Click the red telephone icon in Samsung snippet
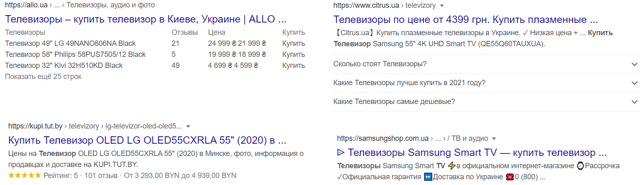This screenshot has height=185, width=644. 510,177
